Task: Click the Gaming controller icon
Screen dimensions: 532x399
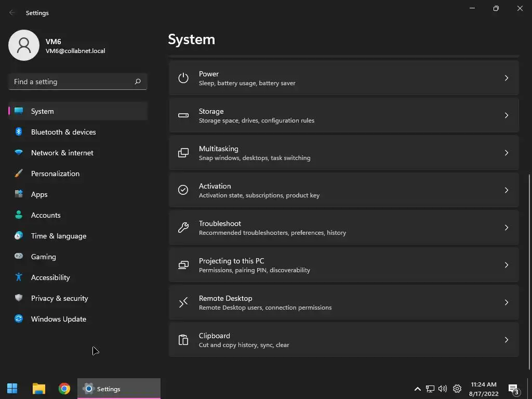Action: 19,256
